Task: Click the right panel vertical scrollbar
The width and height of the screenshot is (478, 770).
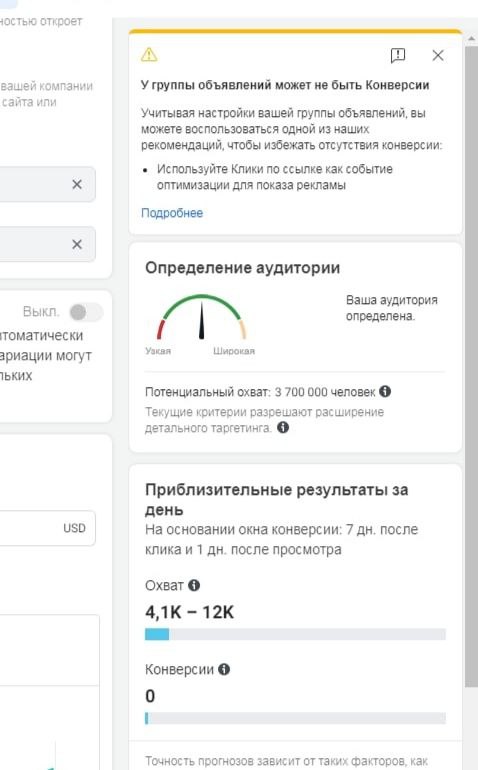Action: (x=472, y=368)
